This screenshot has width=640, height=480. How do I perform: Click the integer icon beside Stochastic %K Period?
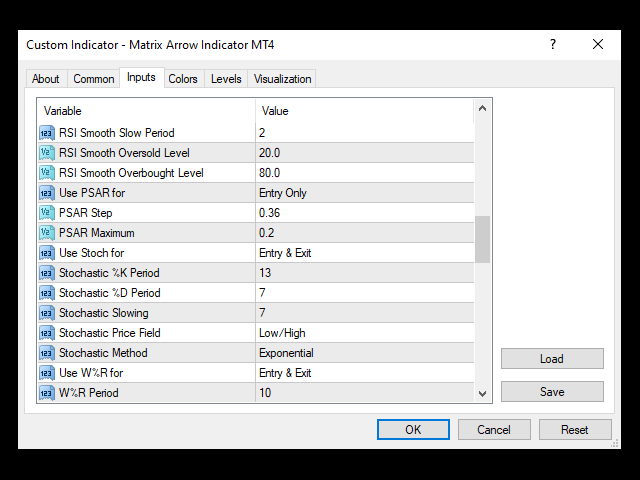point(47,273)
